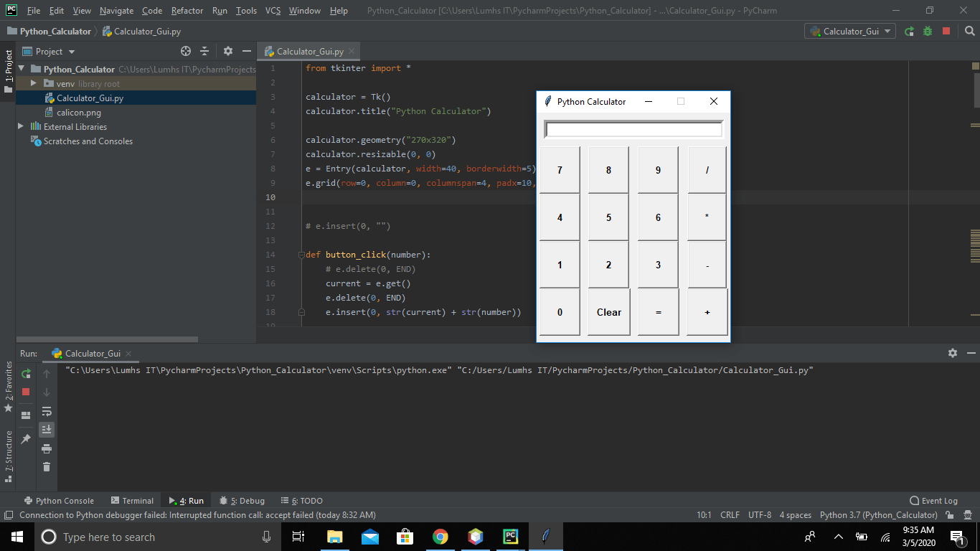Collapse the Project tool window panel

coord(246,51)
